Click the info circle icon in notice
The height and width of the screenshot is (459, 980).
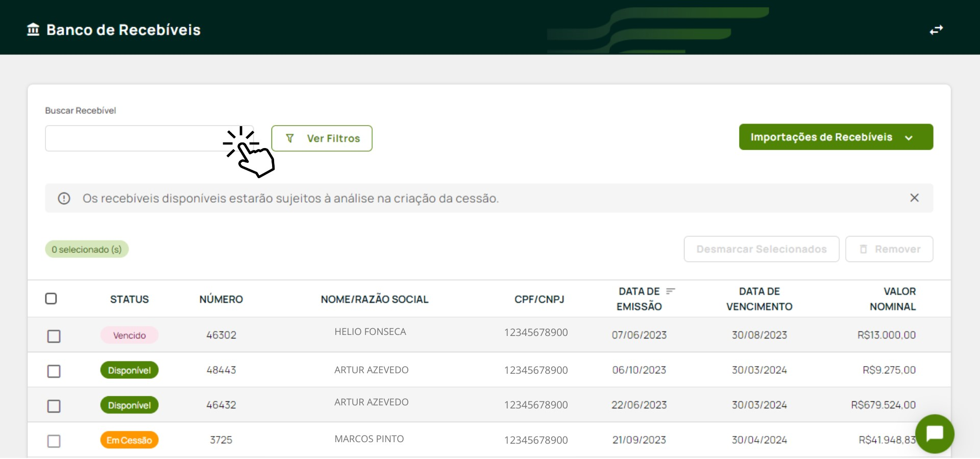(x=64, y=198)
